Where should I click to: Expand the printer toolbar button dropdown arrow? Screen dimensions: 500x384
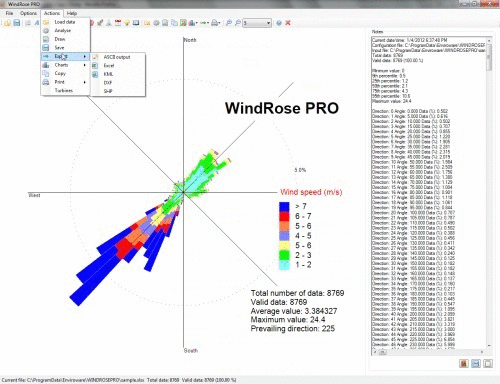(x=219, y=23)
